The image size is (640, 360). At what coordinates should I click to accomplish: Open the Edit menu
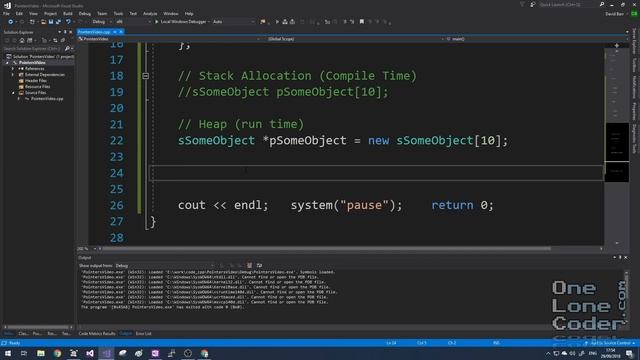(19, 13)
